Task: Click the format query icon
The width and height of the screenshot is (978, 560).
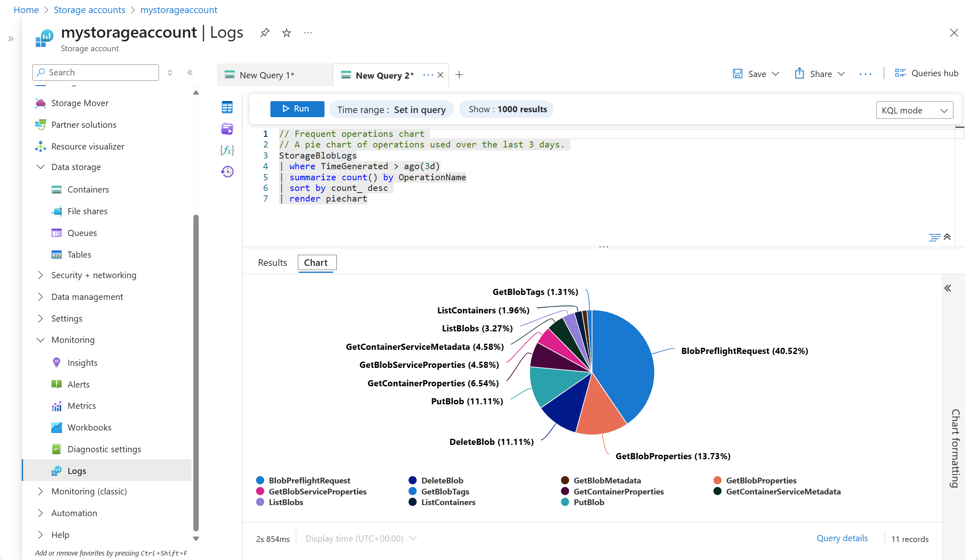Action: pyautogui.click(x=934, y=237)
